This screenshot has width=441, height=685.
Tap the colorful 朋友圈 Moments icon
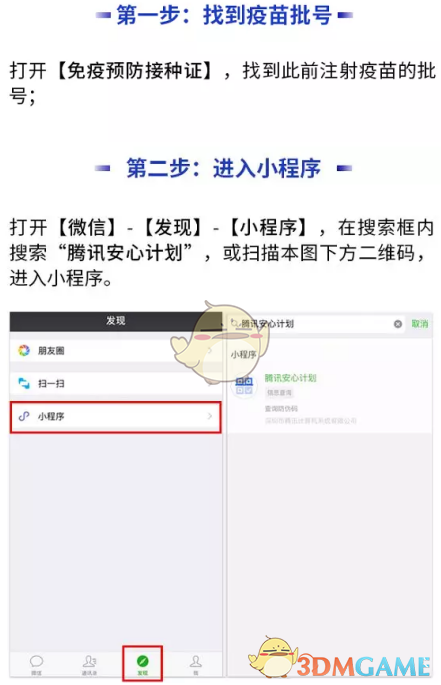click(24, 350)
